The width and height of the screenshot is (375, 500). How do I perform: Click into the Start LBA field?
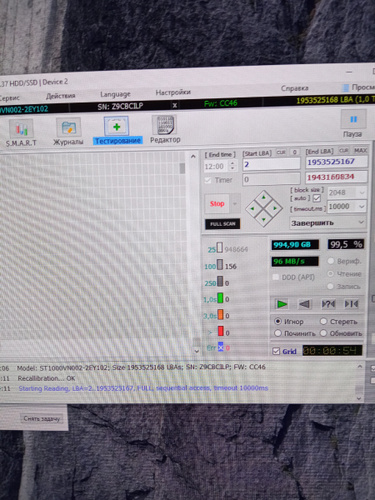click(x=271, y=164)
